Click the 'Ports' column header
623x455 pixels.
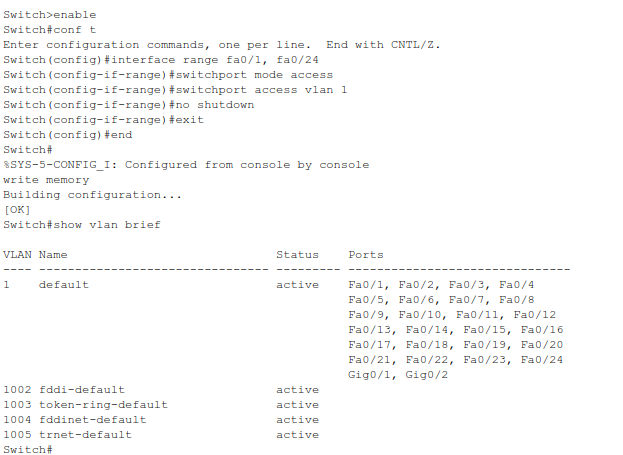tap(366, 255)
